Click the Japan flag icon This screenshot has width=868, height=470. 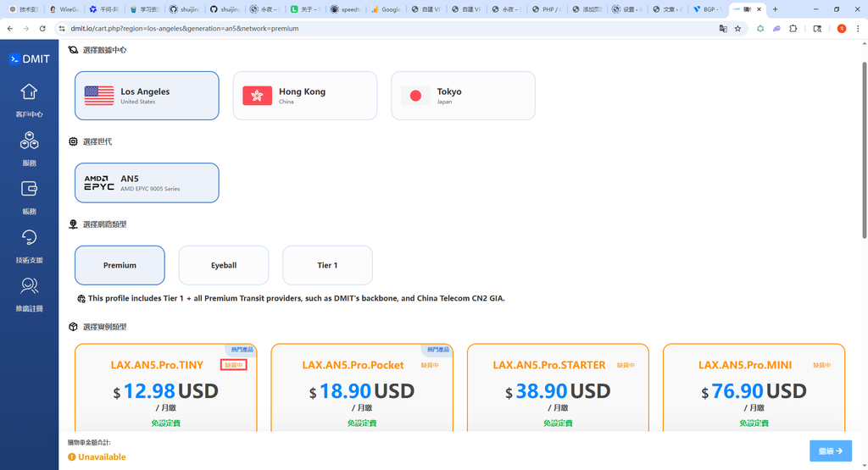(x=415, y=96)
